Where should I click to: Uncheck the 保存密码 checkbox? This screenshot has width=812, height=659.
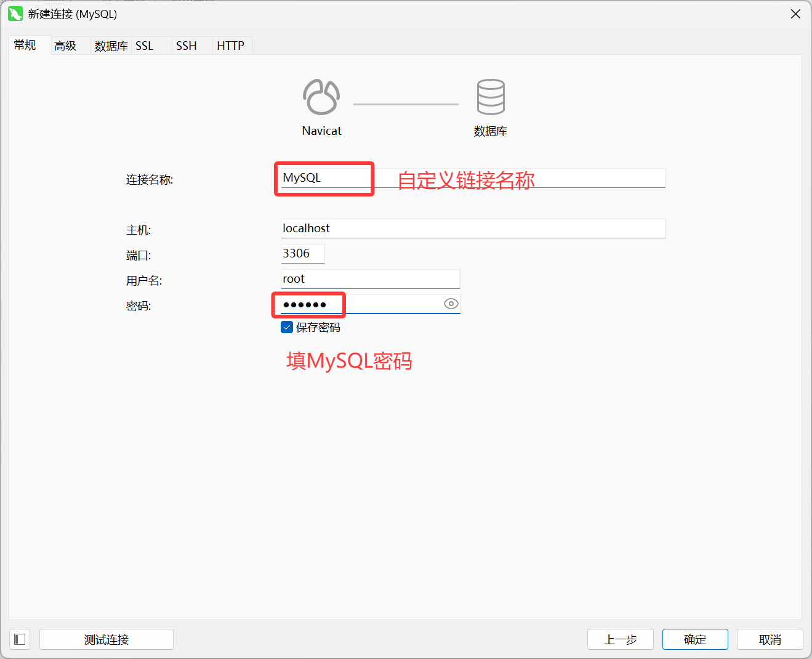(x=287, y=327)
